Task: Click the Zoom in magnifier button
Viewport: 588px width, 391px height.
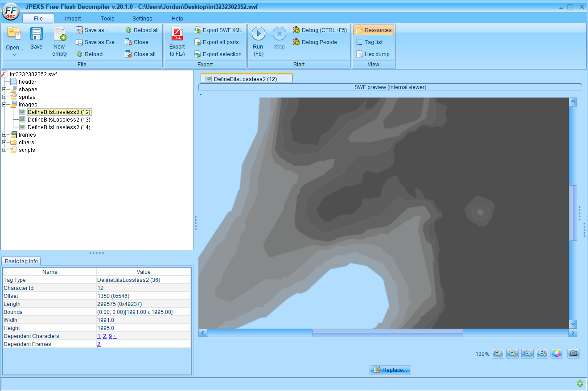Action: point(498,353)
